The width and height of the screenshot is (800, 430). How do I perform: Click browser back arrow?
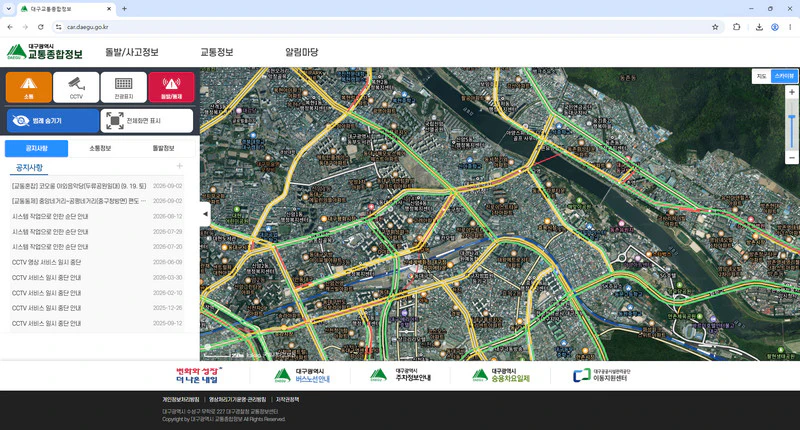10,27
